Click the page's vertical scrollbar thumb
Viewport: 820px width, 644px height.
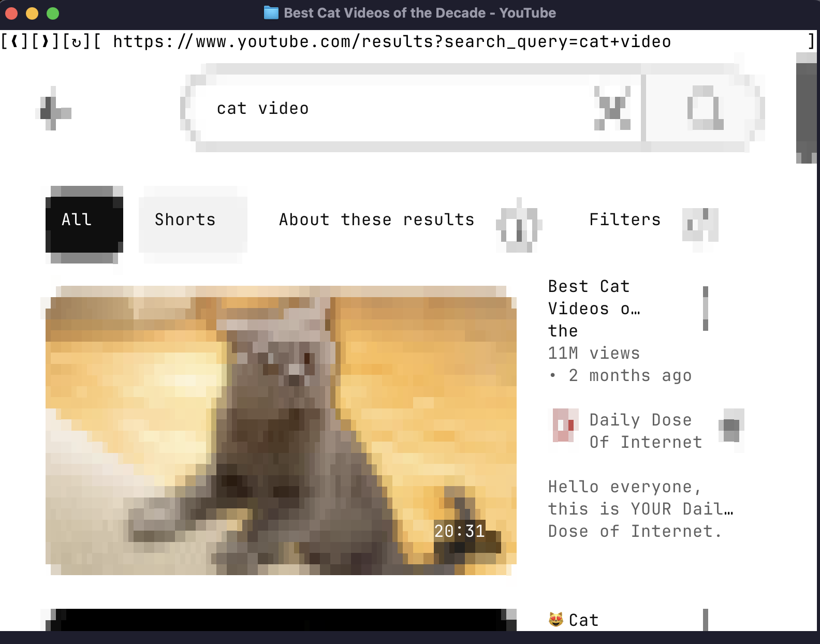(x=806, y=108)
